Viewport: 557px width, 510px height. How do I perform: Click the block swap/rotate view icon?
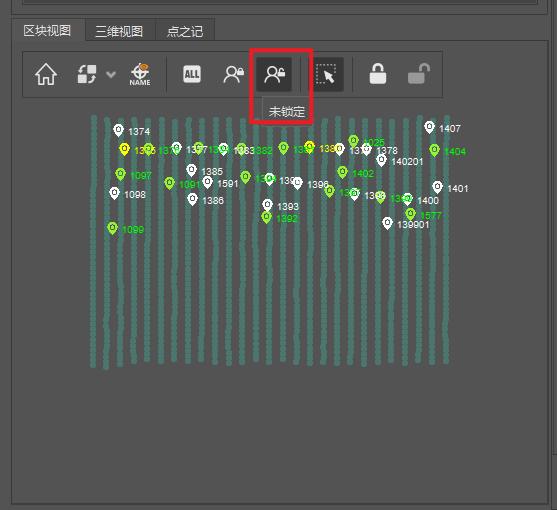pyautogui.click(x=87, y=74)
